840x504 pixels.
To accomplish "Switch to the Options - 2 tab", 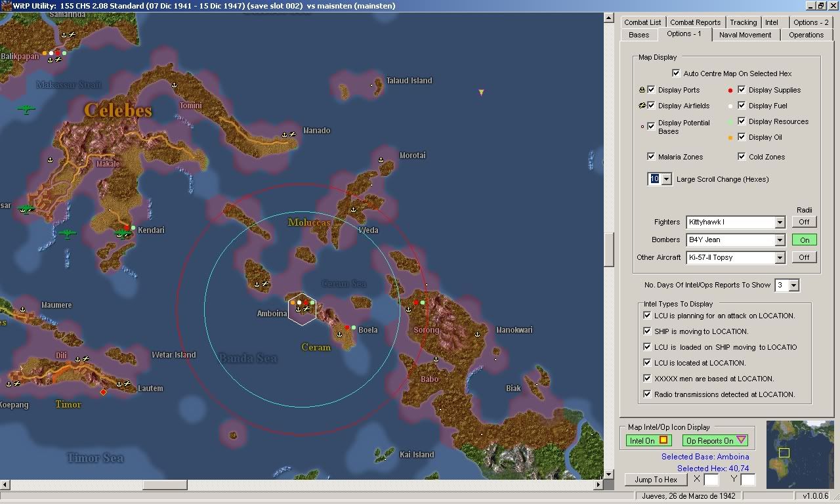I will (810, 22).
